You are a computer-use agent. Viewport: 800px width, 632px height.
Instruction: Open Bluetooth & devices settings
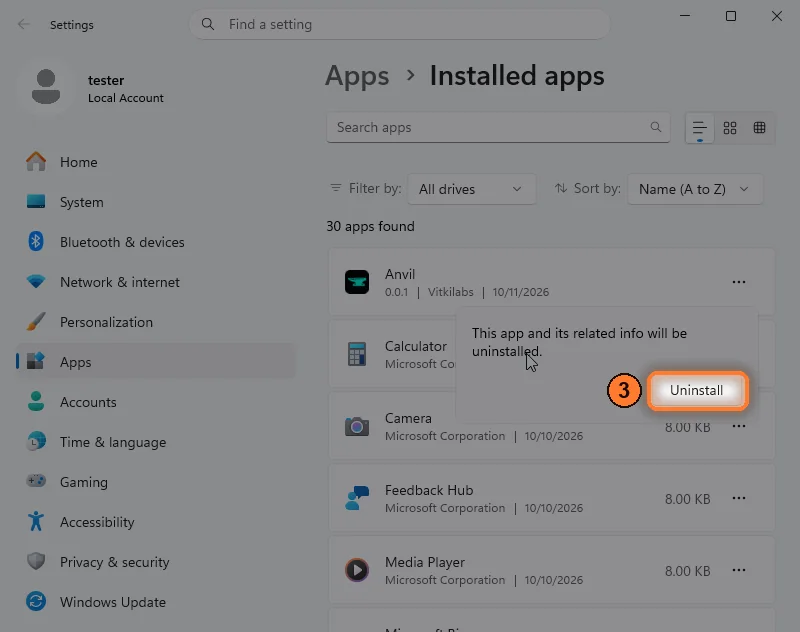click(156, 242)
